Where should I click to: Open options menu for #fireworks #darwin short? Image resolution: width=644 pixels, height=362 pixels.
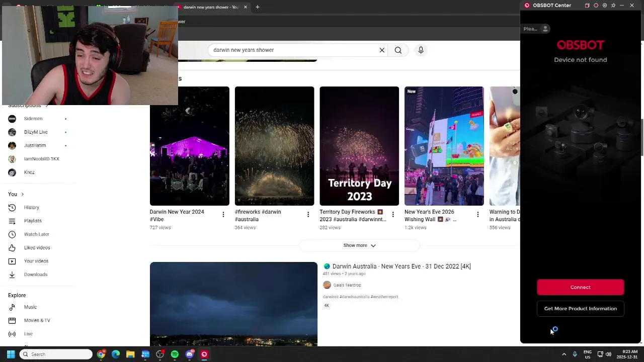pos(308,215)
